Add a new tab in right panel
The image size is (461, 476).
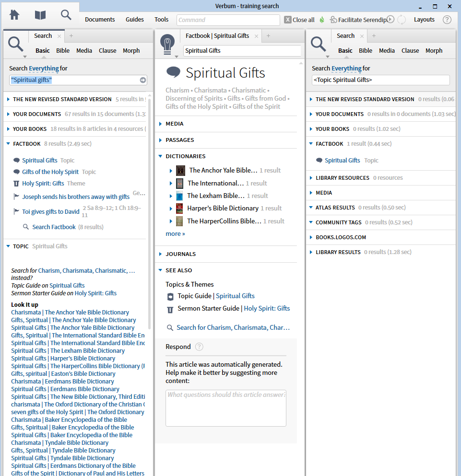(374, 36)
